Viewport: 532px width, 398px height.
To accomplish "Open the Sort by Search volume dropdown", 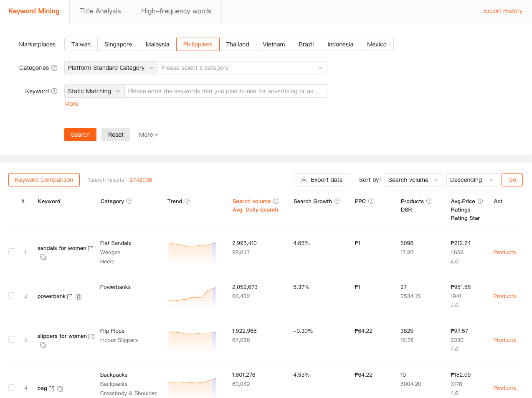I will pos(413,180).
